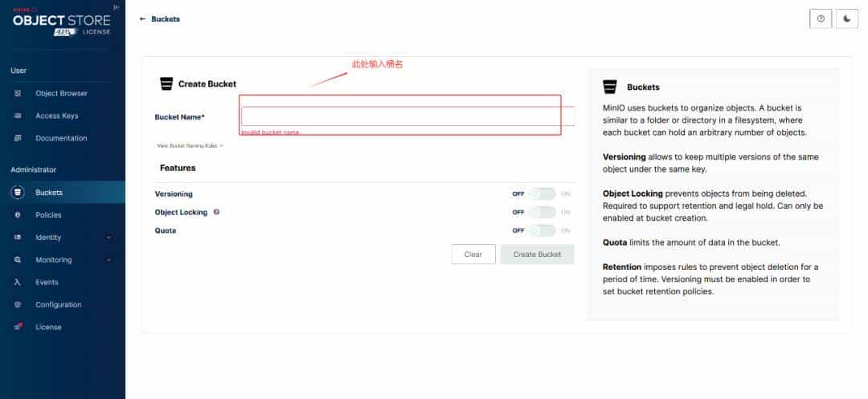The width and height of the screenshot is (868, 399).
Task: Click the Create Bucket button
Action: (537, 254)
